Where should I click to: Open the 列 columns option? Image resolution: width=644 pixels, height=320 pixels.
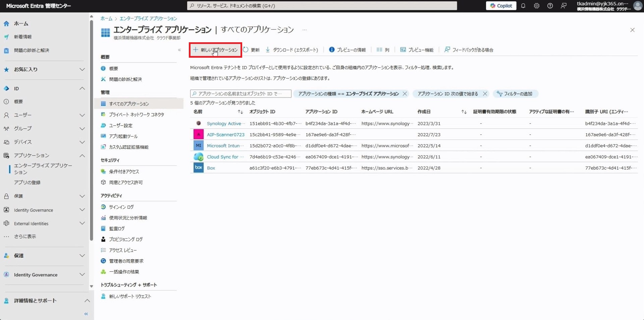point(383,50)
